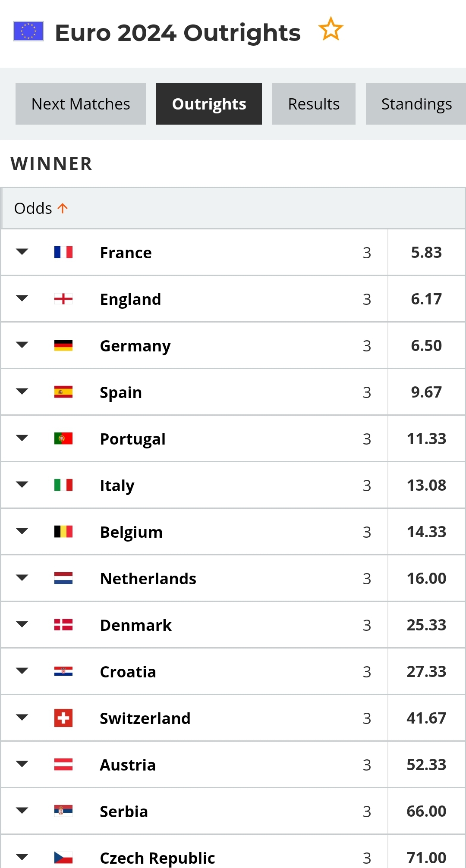Click the Switzerland flag icon
This screenshot has height=868, width=466.
[63, 718]
